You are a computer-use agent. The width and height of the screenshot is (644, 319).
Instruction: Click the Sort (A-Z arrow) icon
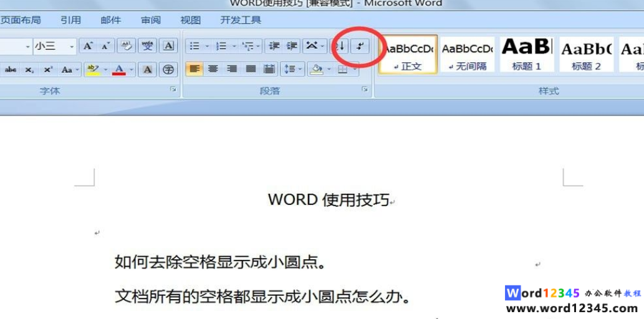340,46
